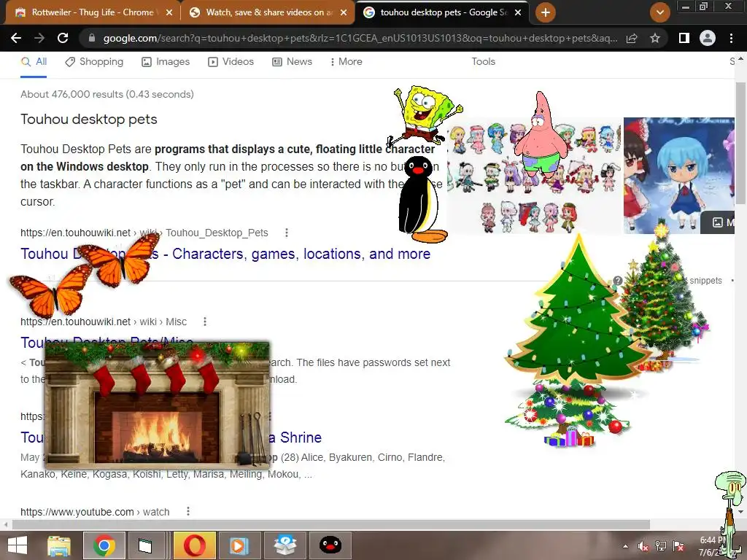Switch to Images search results

pyautogui.click(x=166, y=61)
